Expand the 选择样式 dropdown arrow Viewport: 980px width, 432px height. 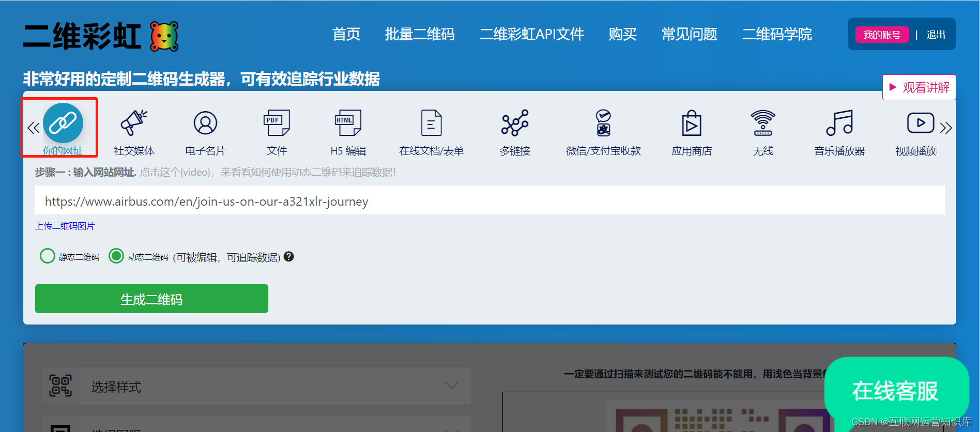click(x=452, y=385)
